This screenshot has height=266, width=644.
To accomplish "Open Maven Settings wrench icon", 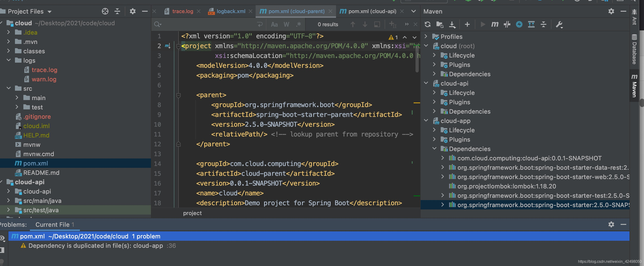I will click(x=559, y=24).
